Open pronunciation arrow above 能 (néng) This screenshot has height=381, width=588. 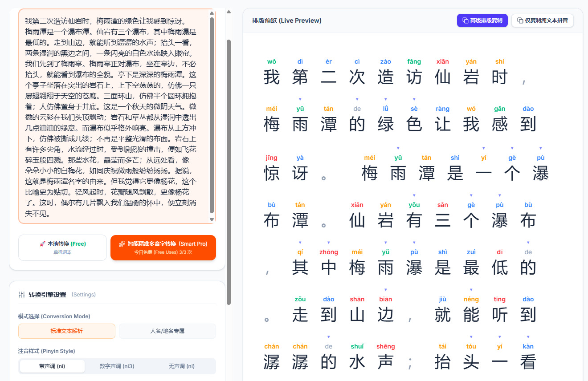[471, 290]
